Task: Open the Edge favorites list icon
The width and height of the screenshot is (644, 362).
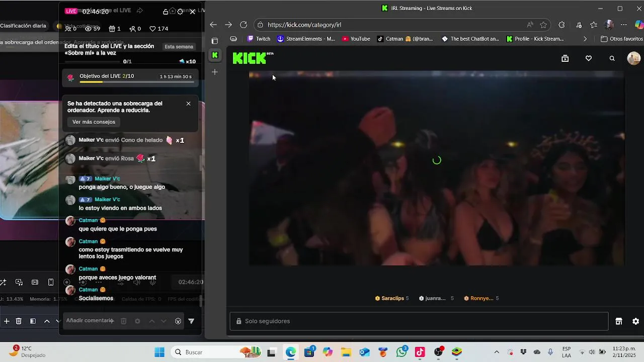Action: [x=594, y=25]
